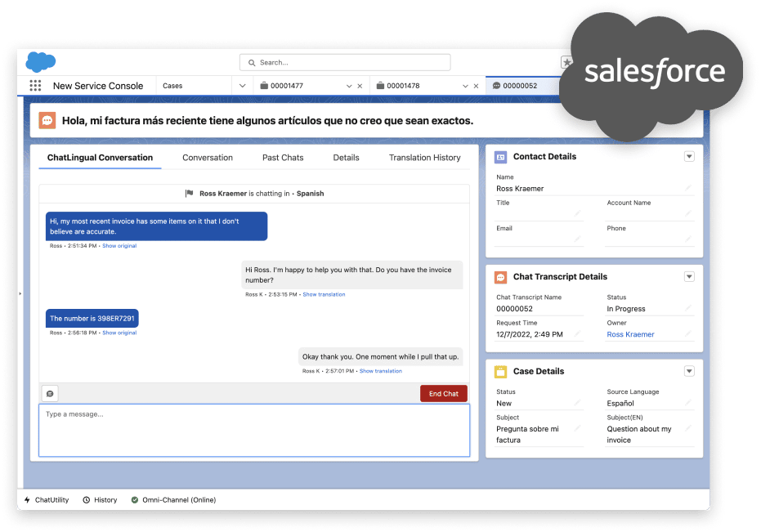Viewport: 761px width, 532px height.
Task: Click the Case Details card icon
Action: 500,372
